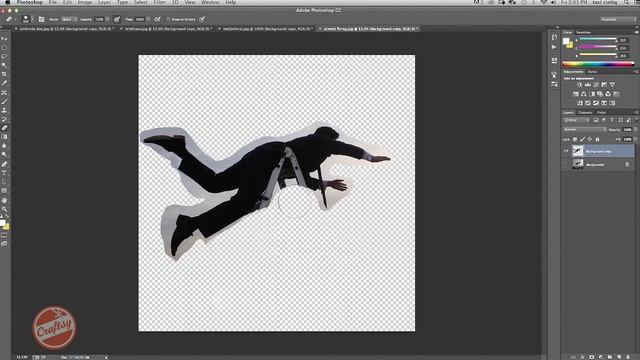Open the Layer menu

[x=104, y=2]
